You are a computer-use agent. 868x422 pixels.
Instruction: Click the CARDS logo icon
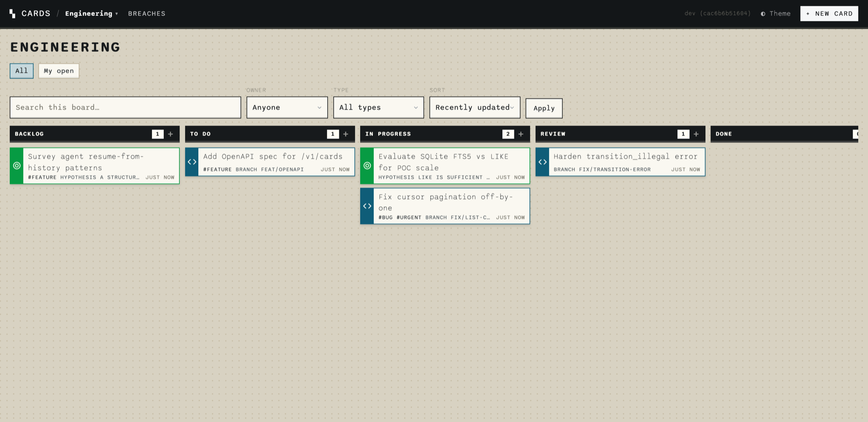point(12,13)
